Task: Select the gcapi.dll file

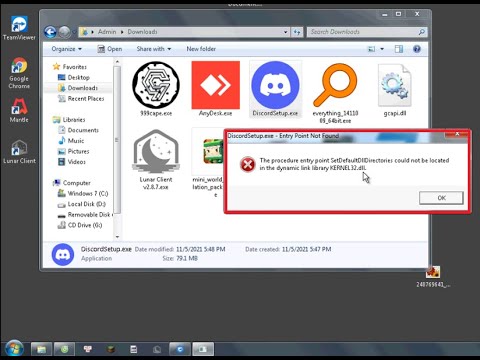Action: click(x=395, y=90)
